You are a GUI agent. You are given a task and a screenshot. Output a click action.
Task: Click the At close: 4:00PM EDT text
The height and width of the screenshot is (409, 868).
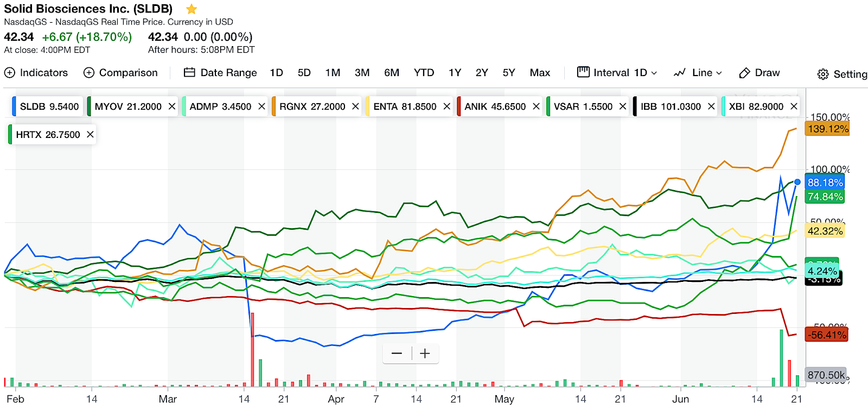[x=47, y=50]
